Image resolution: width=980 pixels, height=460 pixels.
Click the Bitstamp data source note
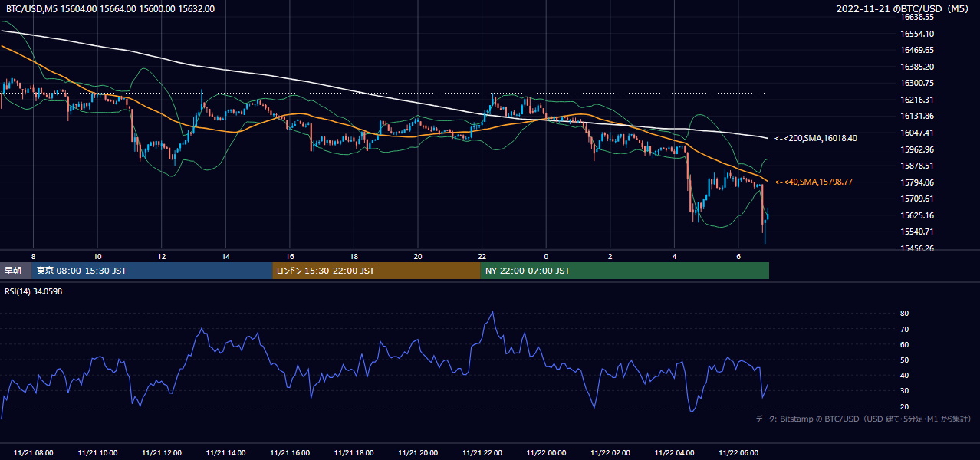click(864, 419)
